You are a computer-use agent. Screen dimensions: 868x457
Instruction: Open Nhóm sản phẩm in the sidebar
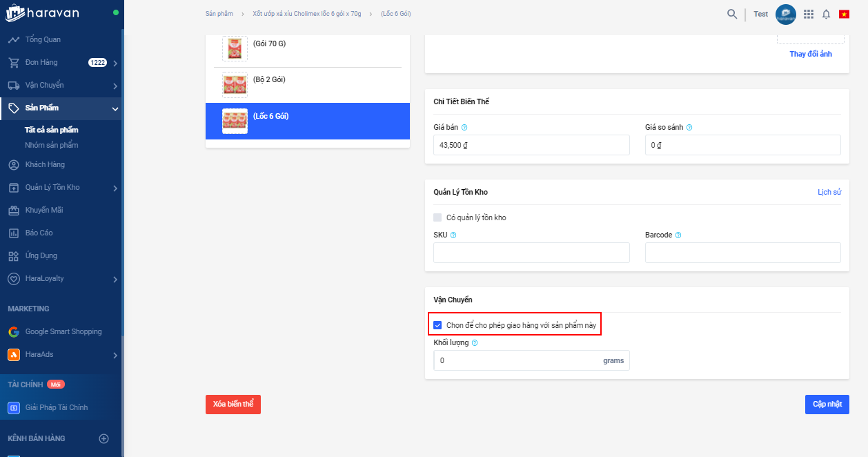[x=52, y=145]
